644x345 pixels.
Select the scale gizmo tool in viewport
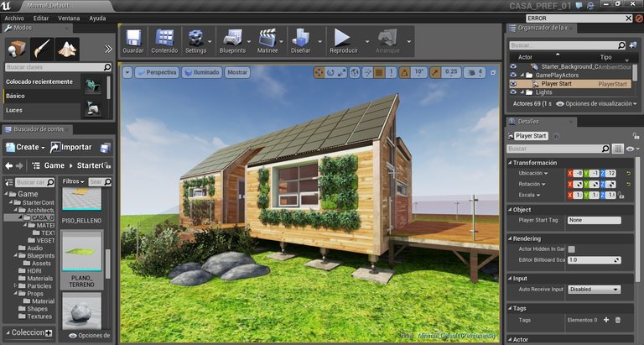(x=342, y=73)
